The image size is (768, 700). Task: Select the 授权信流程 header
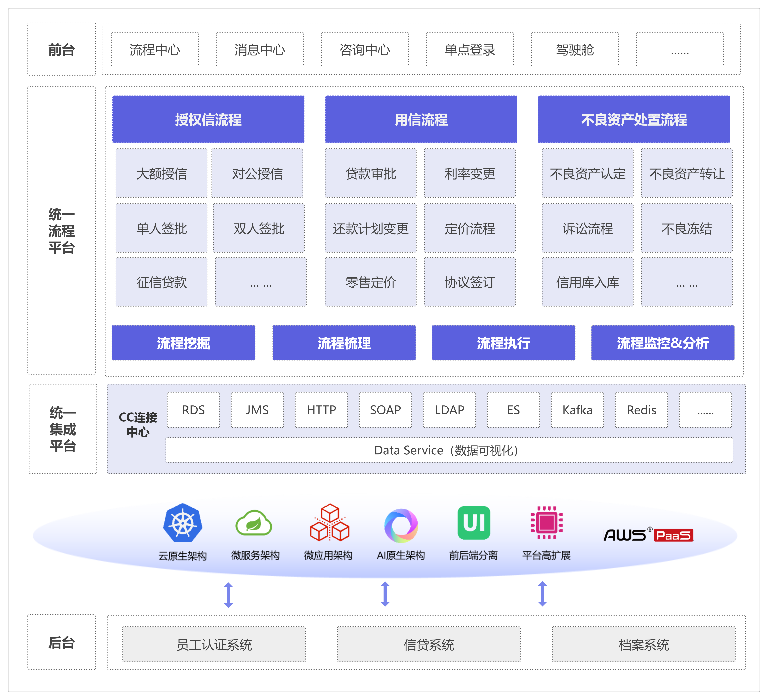[208, 119]
